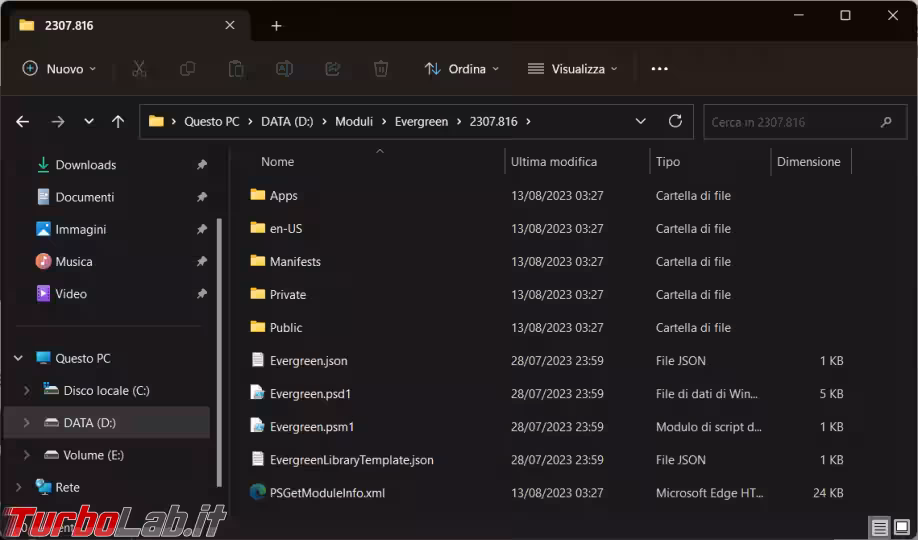Screen dimensions: 918x540
Task: Expand Volume (E:) tree node
Action: [26, 454]
